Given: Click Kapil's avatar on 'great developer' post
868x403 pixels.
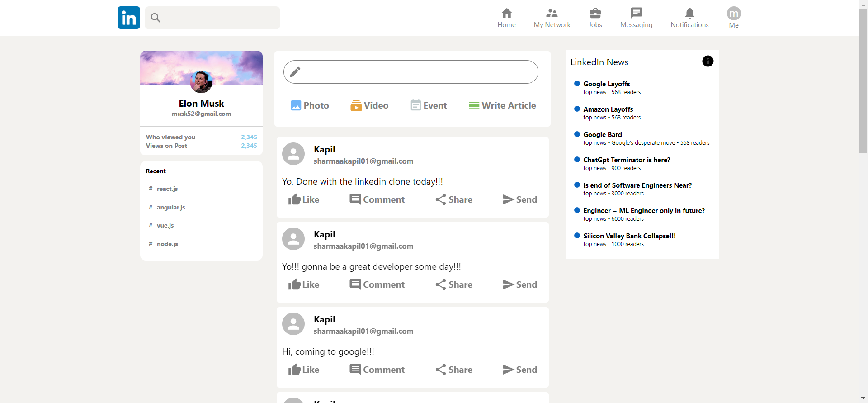Looking at the screenshot, I should [293, 239].
